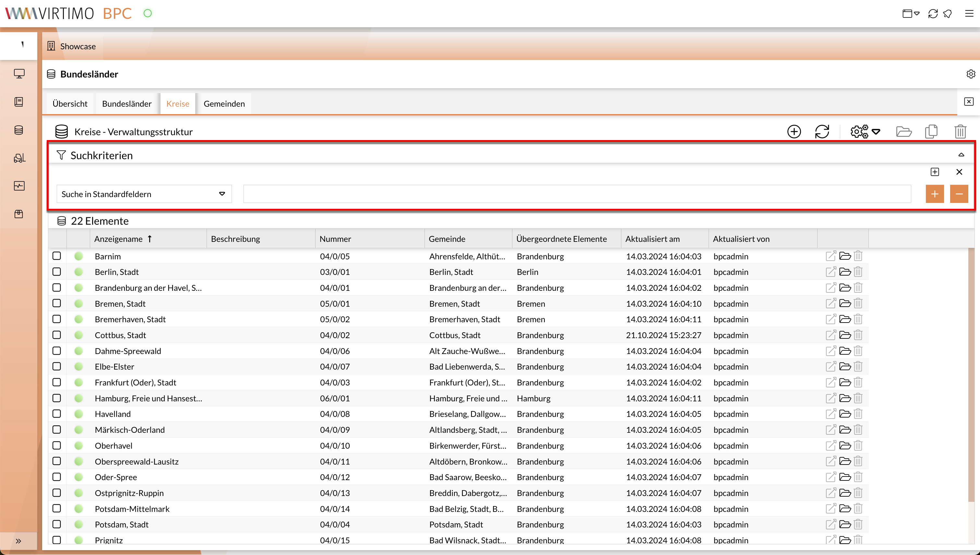Open the open-folder icon in Kreise toolbar
Screen dimensions: 980x555
point(903,132)
